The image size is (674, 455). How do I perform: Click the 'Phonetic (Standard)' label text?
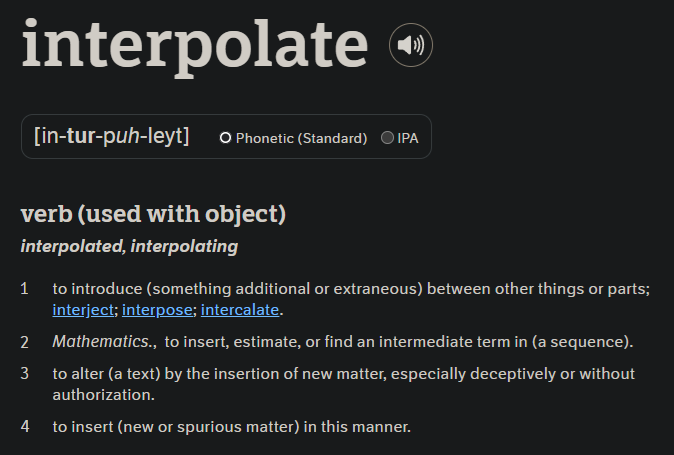tap(301, 138)
